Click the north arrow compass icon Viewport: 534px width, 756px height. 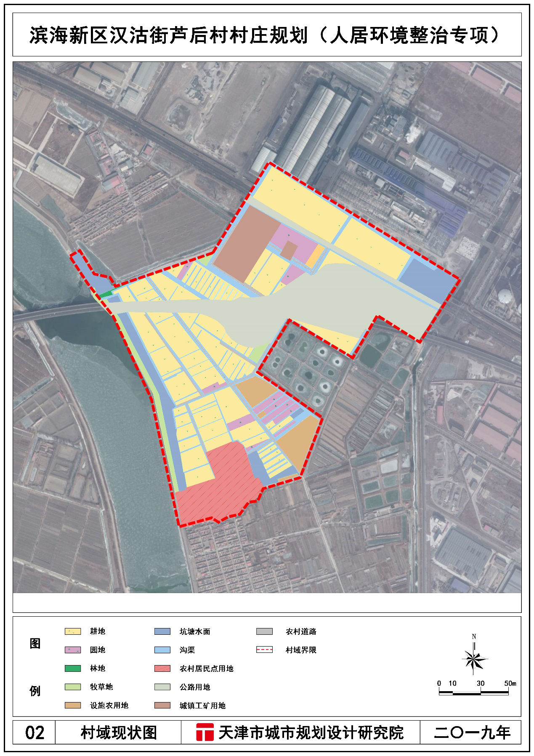[474, 659]
